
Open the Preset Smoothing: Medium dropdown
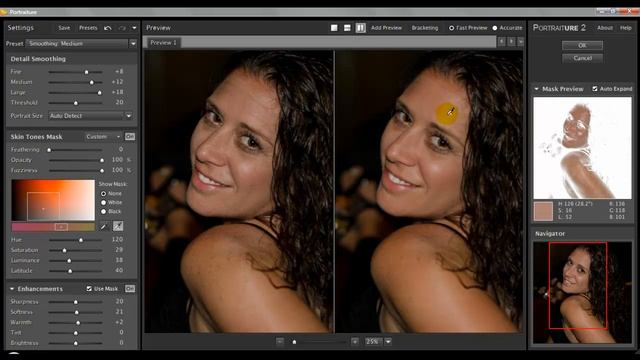[x=81, y=43]
